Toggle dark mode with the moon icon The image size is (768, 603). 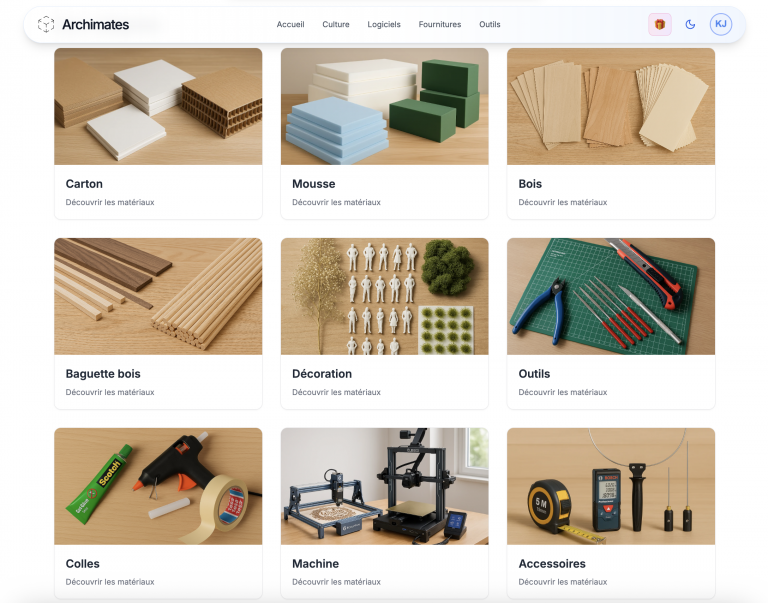(x=690, y=24)
